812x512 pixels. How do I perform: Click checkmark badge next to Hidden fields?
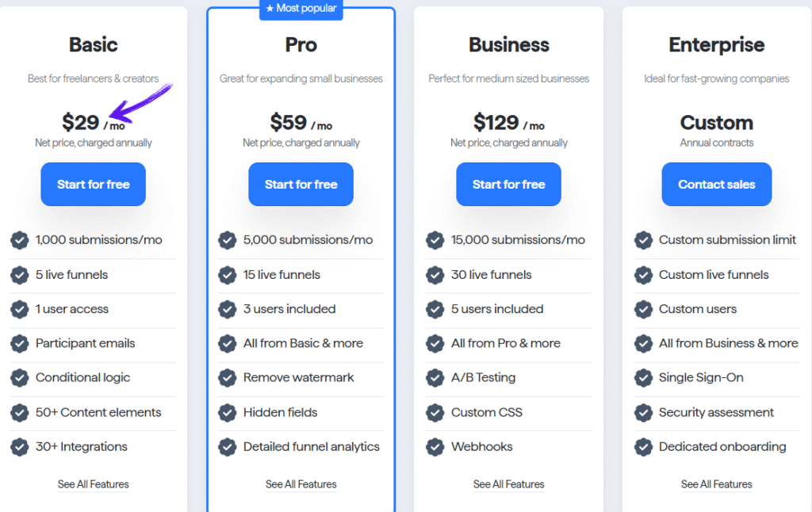click(x=228, y=412)
